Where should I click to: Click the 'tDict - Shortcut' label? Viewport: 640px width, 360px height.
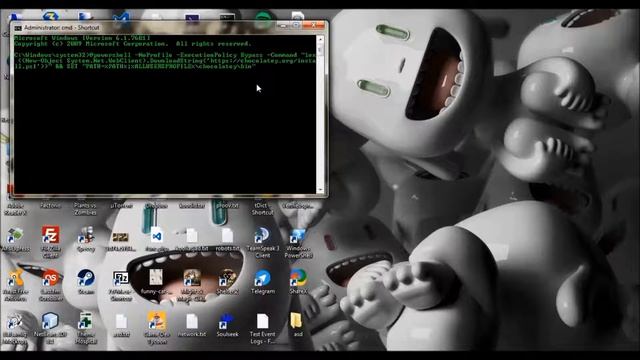[x=262, y=209]
